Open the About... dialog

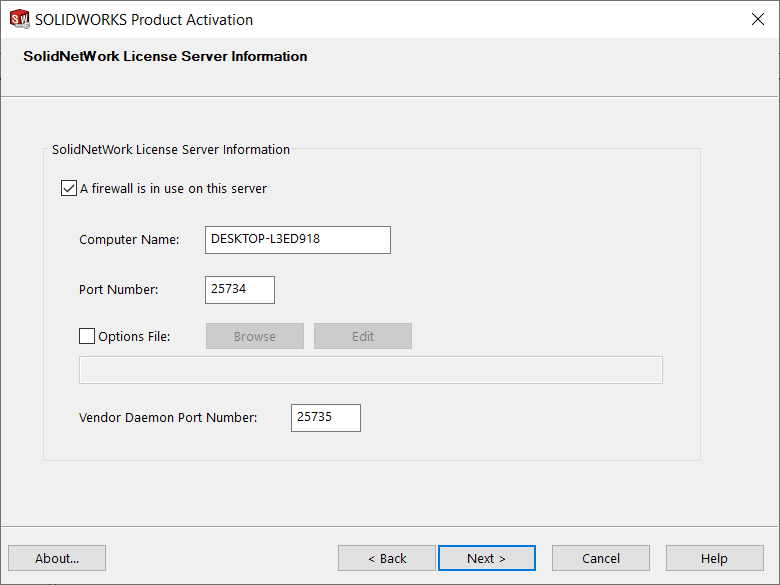[x=57, y=558]
